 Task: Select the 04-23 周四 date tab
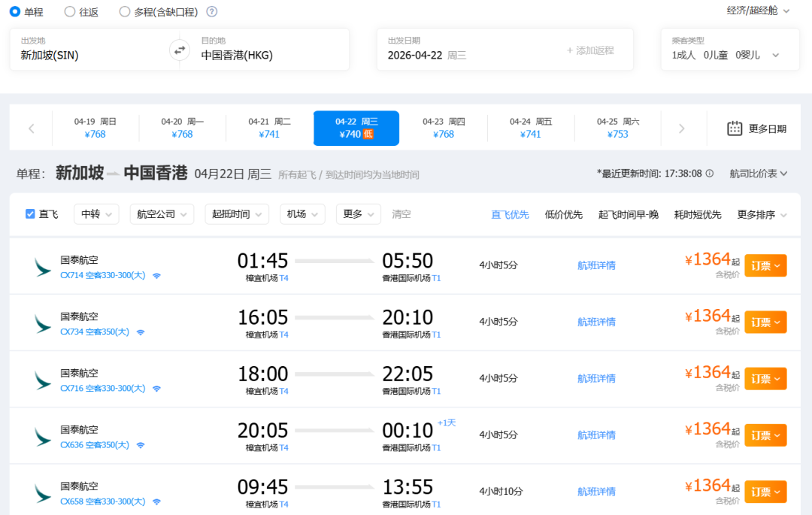pos(444,128)
